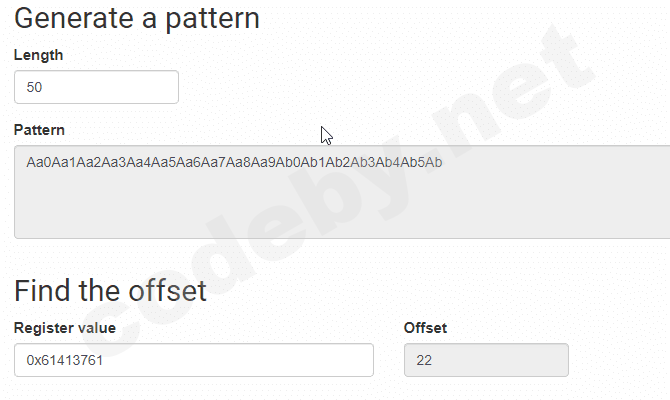Click the 'Register value' label

[x=65, y=327]
